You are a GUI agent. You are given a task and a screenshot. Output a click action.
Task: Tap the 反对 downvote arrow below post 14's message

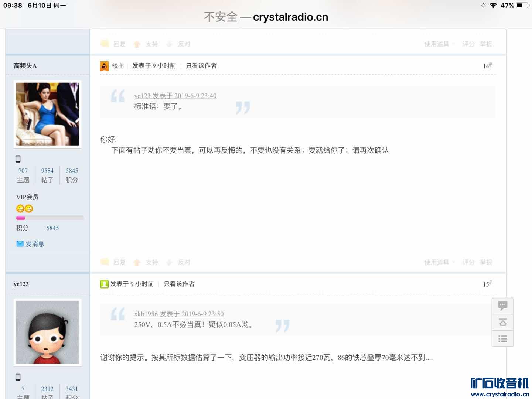coord(169,262)
